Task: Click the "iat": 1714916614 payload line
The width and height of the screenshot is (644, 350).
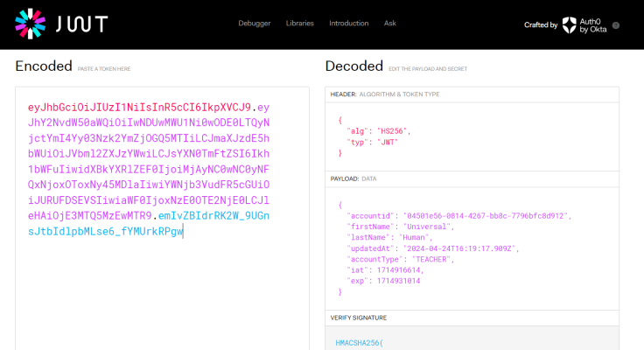Action: pyautogui.click(x=385, y=270)
